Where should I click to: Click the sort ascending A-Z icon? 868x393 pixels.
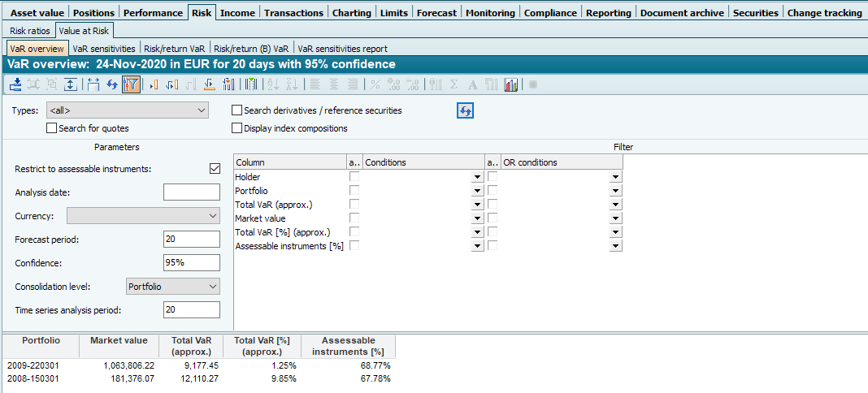tap(273, 84)
